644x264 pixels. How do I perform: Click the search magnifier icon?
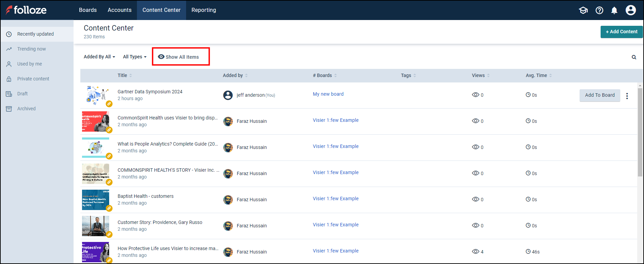tap(634, 57)
